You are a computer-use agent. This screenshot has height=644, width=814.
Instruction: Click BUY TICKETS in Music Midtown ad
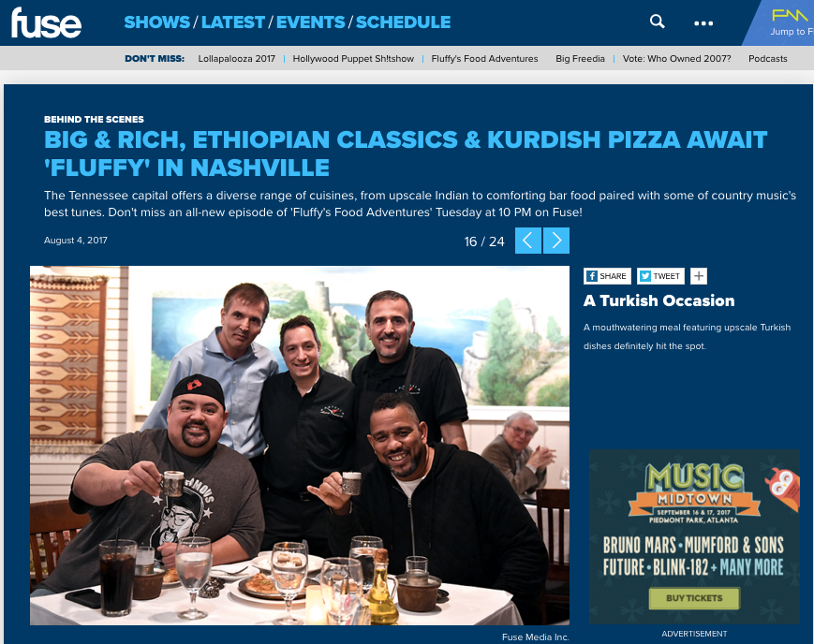point(694,598)
